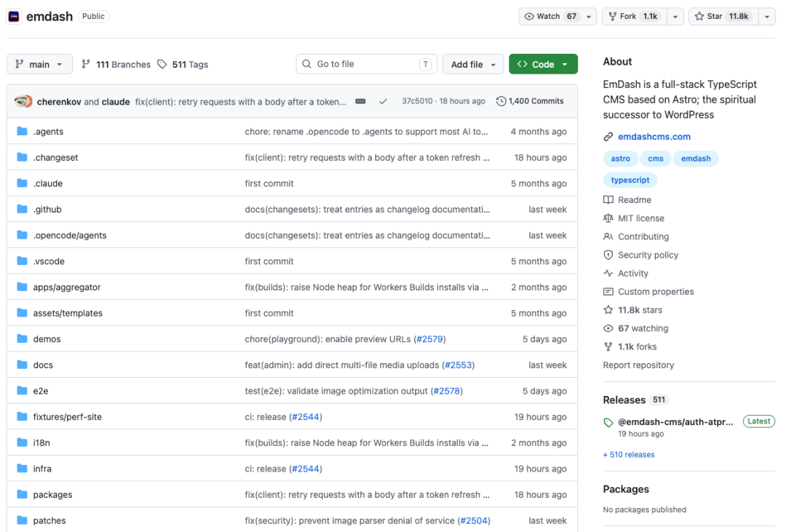Image resolution: width=786 pixels, height=532 pixels.
Task: Open the main branch selector dropdown
Action: pos(39,64)
